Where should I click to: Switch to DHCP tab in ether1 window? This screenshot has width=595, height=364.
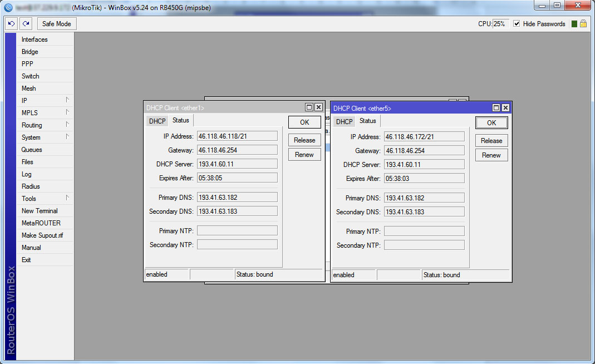click(x=157, y=121)
